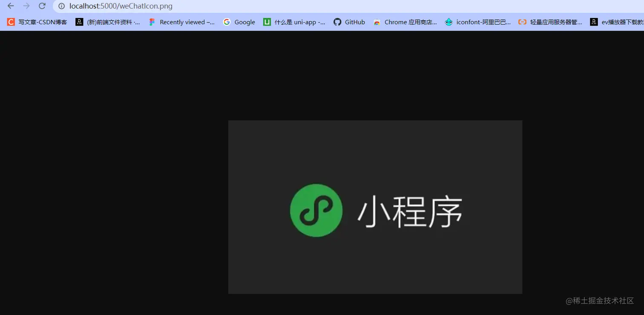The height and width of the screenshot is (315, 644).
Task: Click the Figma bookmark favicon
Action: [x=152, y=22]
